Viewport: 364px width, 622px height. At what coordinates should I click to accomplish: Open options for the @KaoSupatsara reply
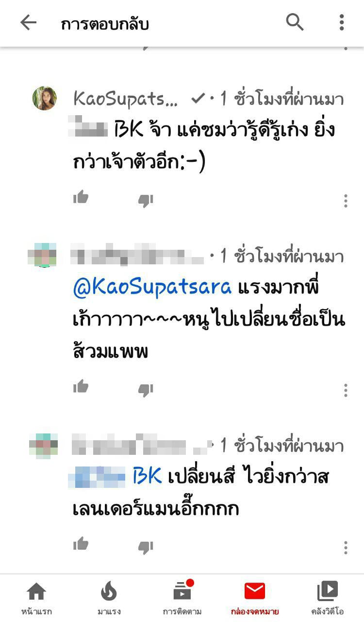(346, 390)
